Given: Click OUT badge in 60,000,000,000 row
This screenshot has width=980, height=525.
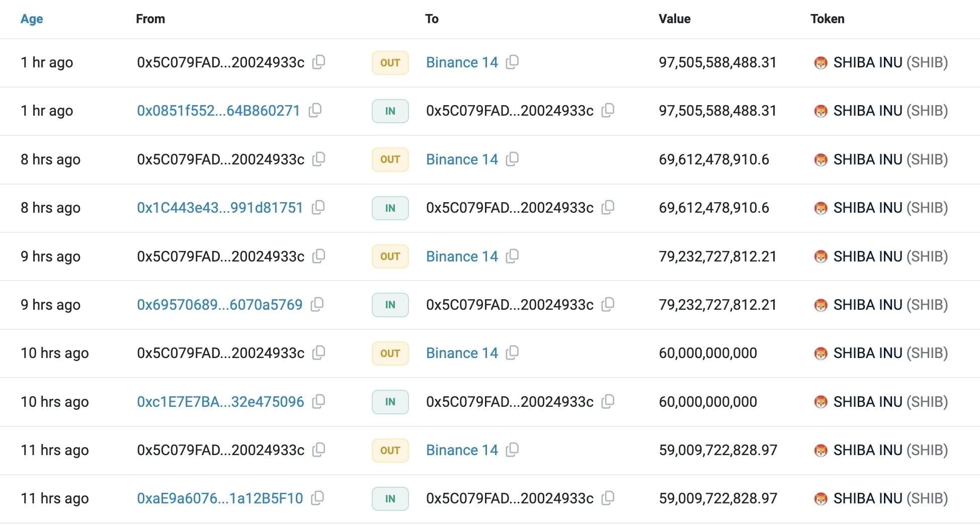Looking at the screenshot, I should [390, 354].
